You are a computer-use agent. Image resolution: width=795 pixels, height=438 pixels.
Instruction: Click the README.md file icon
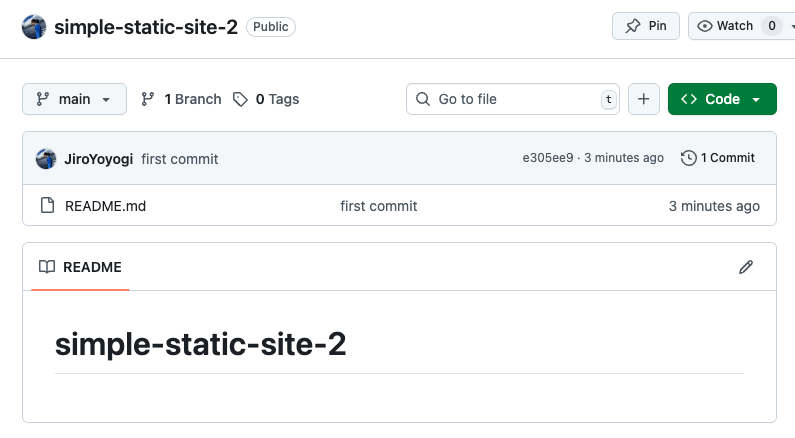click(x=46, y=206)
